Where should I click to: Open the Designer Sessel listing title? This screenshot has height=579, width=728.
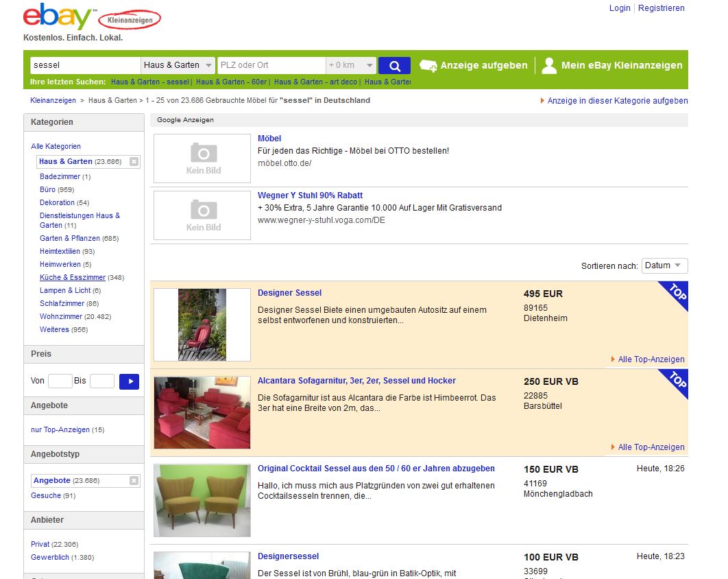(x=290, y=293)
